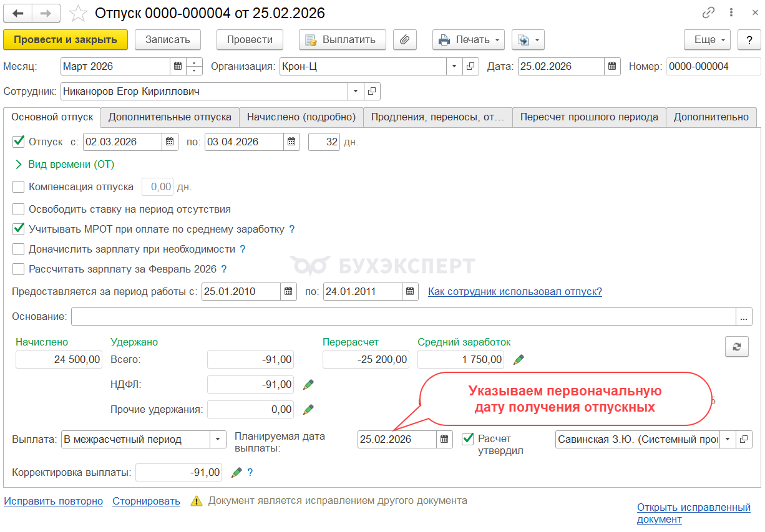Edit НДФЛ amount using pencil icon

(308, 385)
